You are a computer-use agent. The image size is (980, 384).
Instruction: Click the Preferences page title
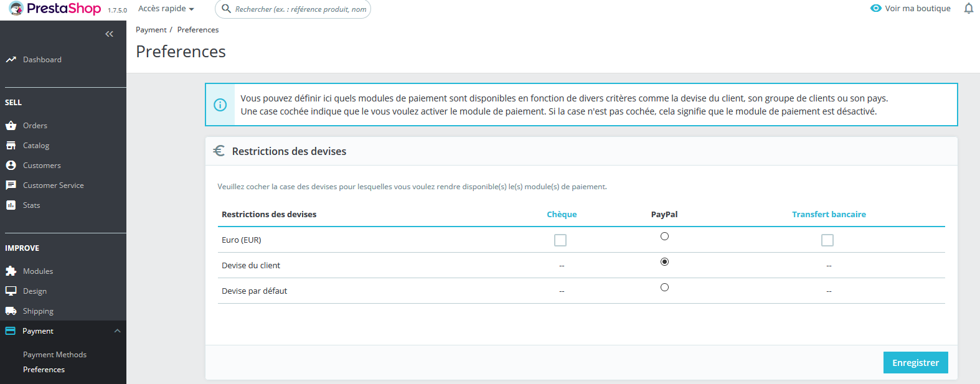[x=181, y=52]
